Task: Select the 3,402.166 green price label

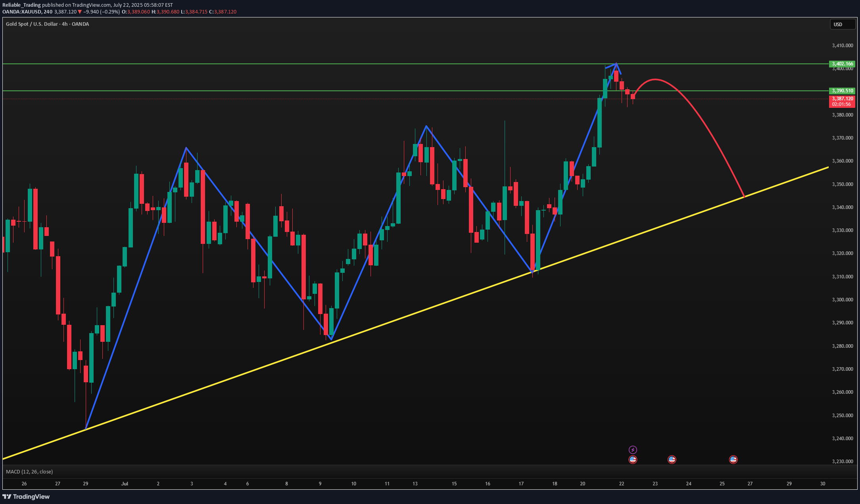Action: coord(842,64)
